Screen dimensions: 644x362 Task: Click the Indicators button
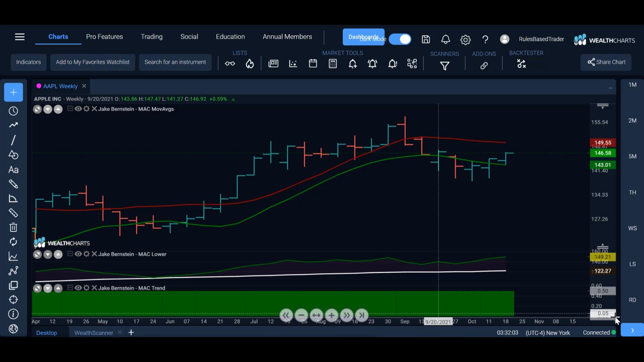29,62
